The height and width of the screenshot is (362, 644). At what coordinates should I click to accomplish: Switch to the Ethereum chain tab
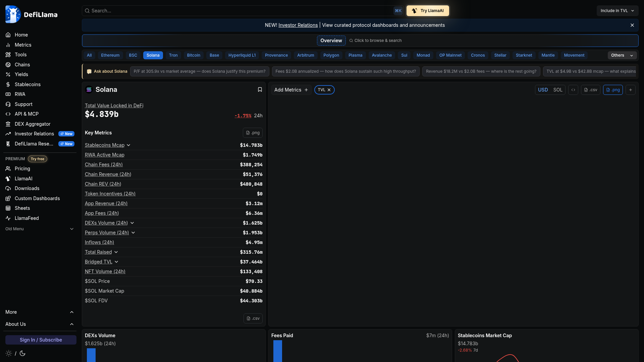click(110, 55)
